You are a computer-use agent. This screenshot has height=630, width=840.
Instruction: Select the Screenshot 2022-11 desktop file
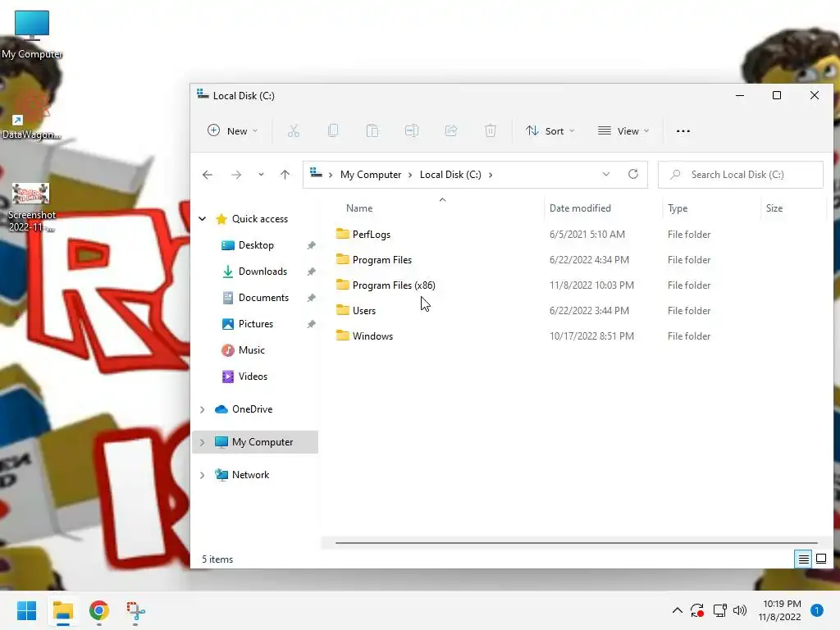pos(31,208)
